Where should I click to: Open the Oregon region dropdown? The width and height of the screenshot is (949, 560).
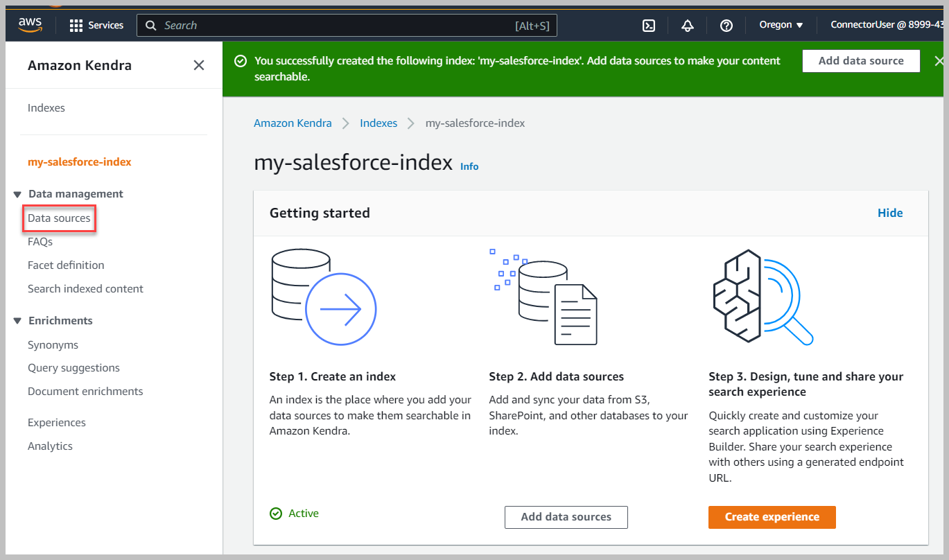781,25
